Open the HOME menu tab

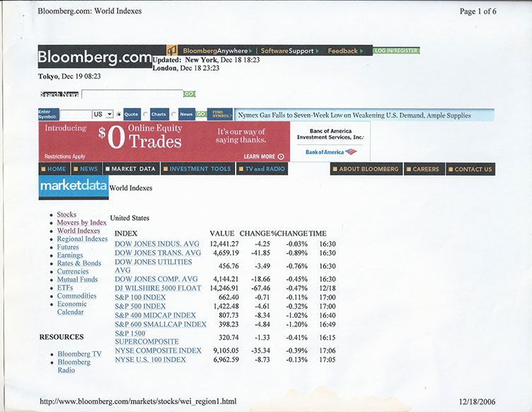[54, 169]
